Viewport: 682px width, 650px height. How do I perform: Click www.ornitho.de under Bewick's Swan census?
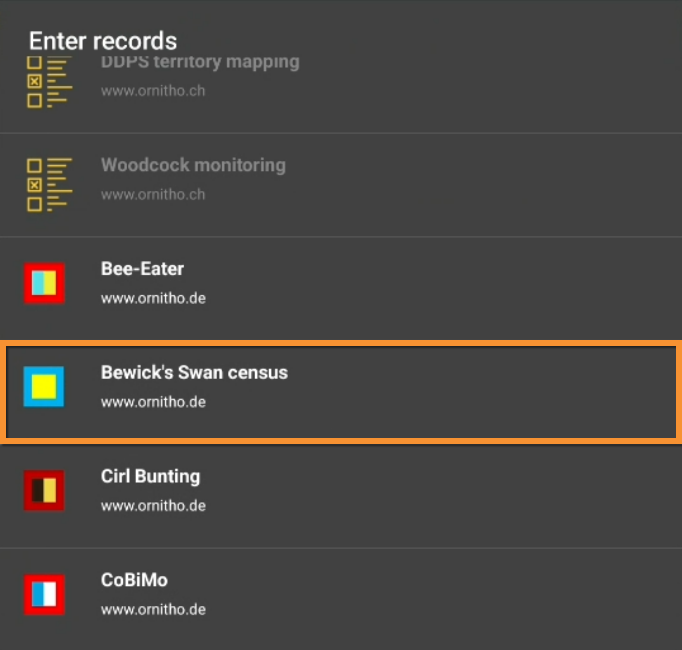(x=153, y=402)
